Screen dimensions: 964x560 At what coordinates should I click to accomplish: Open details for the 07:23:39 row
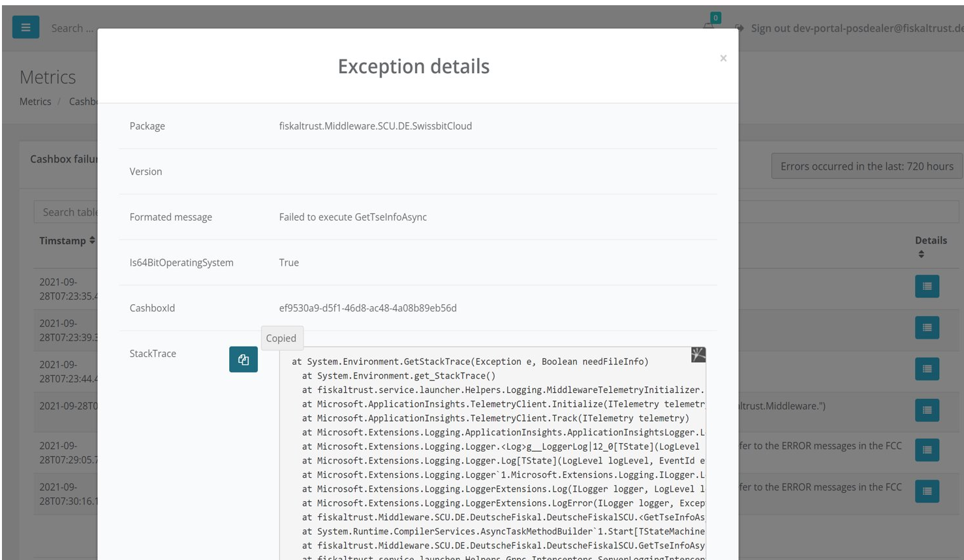[927, 327]
